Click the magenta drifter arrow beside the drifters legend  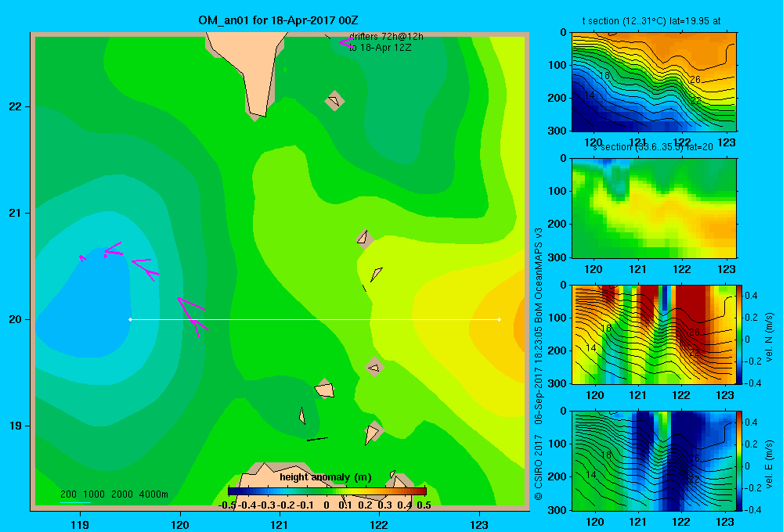(x=347, y=42)
